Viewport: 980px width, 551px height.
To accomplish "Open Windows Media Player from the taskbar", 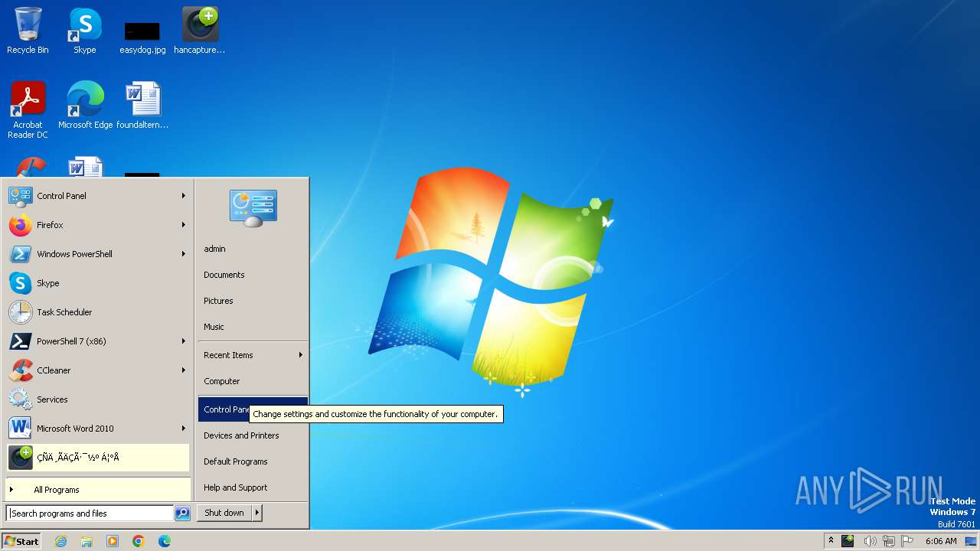I will coord(113,541).
